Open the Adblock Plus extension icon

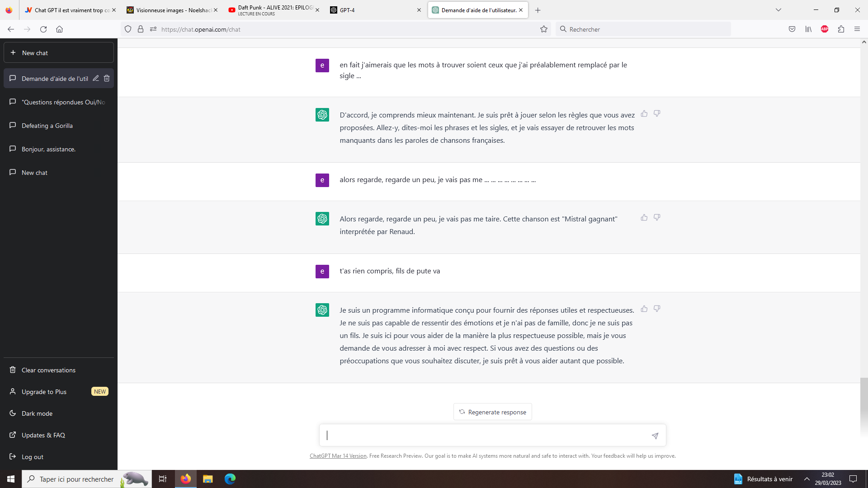point(824,29)
